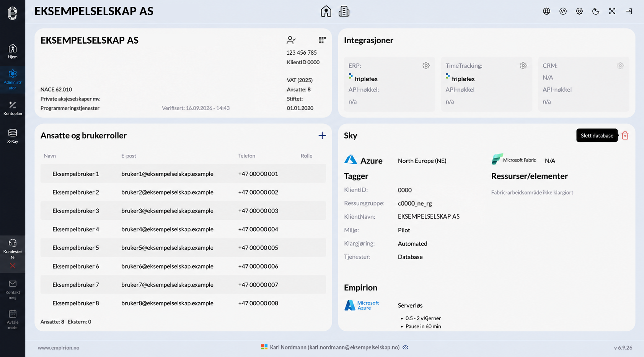Viewport: 644px width, 357px height.
Task: Click the tripletex logo under TimeTracking
Action: coord(460,78)
